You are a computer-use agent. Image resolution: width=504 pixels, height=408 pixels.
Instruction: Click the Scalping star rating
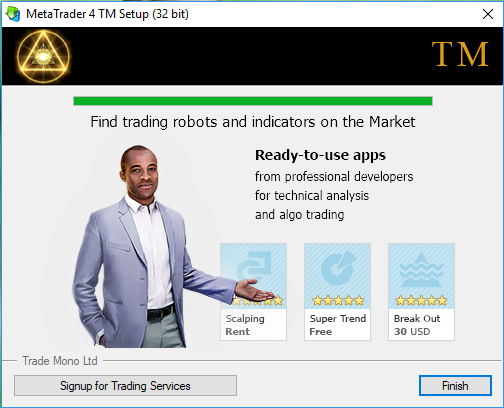tap(258, 301)
